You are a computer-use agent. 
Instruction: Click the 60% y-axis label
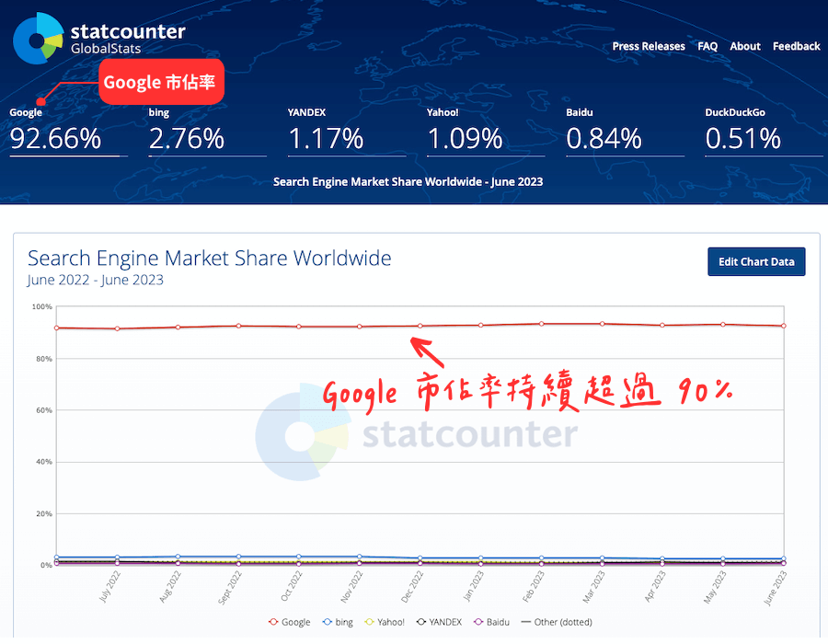44,410
